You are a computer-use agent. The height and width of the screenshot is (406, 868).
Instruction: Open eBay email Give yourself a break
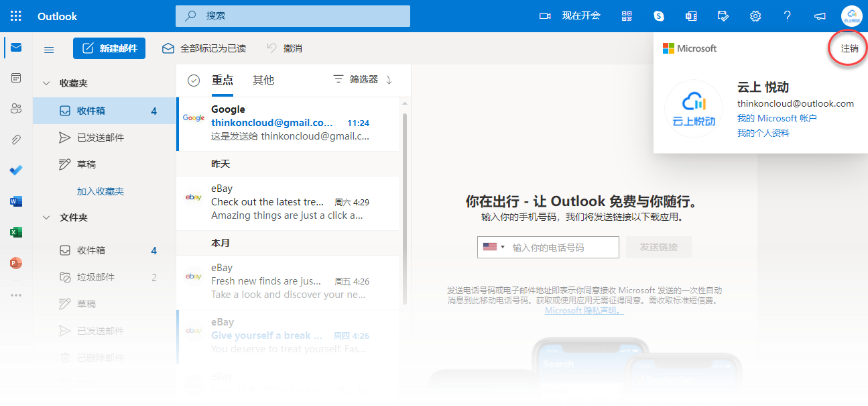click(x=288, y=336)
